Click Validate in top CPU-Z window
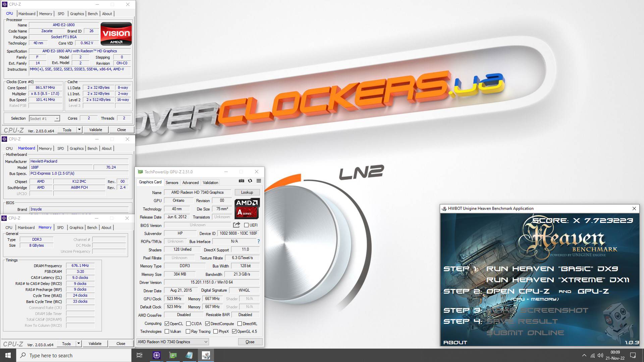 pyautogui.click(x=96, y=130)
